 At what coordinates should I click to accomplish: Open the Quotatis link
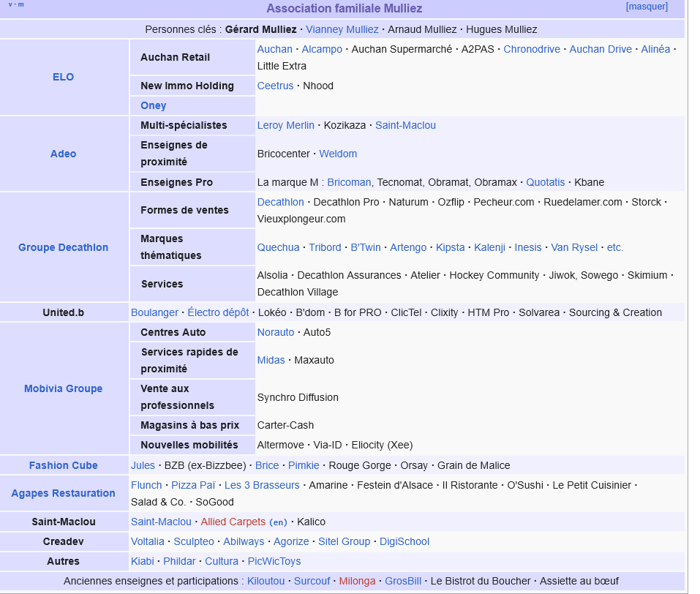point(545,182)
